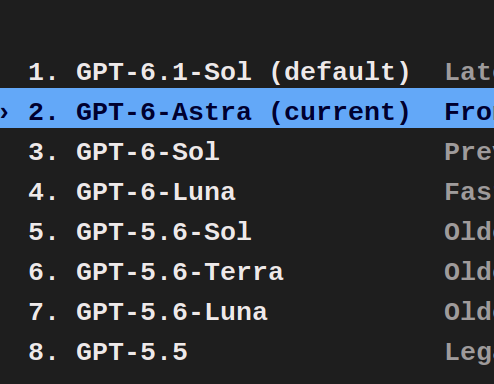The image size is (494, 384).
Task: Click the "Late" description in row 1
Action: (469, 72)
